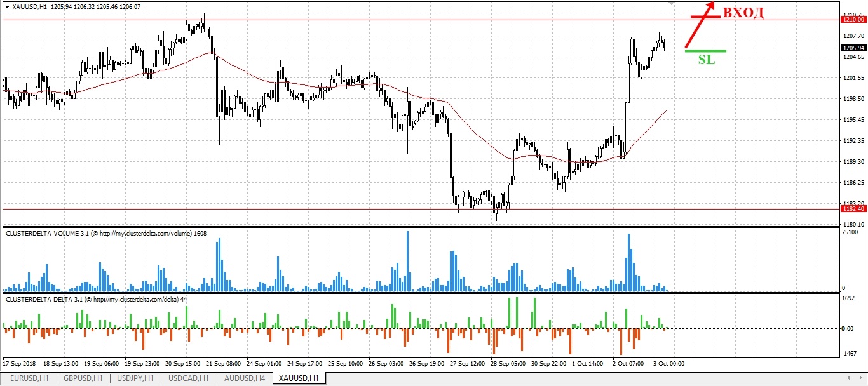Click the black 1205.94 current price label
Screen dimensions: 868x386
pyautogui.click(x=853, y=48)
